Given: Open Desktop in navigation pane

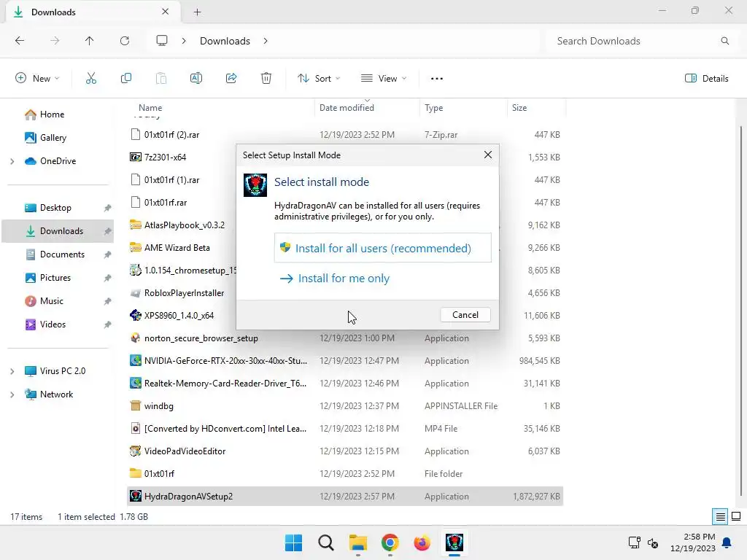Looking at the screenshot, I should coord(55,208).
